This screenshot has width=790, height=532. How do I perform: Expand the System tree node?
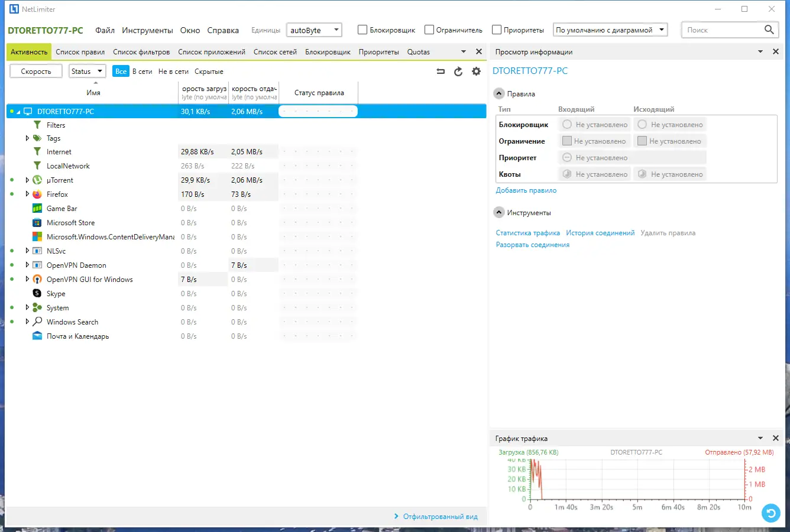pyautogui.click(x=27, y=307)
